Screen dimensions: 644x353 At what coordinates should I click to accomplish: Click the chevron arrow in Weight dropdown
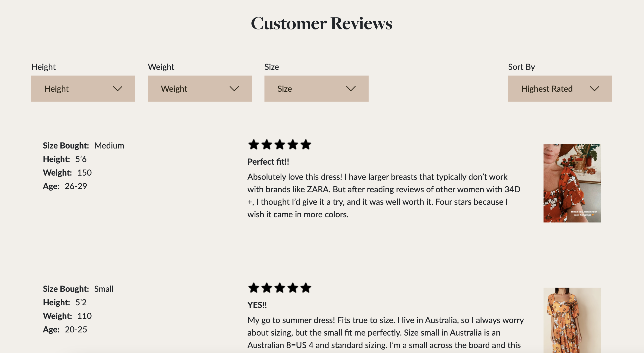(234, 89)
